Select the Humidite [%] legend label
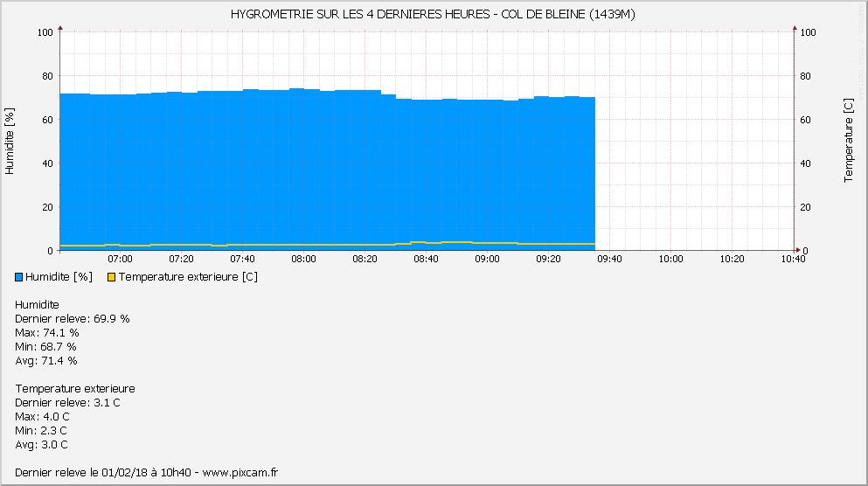This screenshot has height=486, width=868. pyautogui.click(x=59, y=277)
